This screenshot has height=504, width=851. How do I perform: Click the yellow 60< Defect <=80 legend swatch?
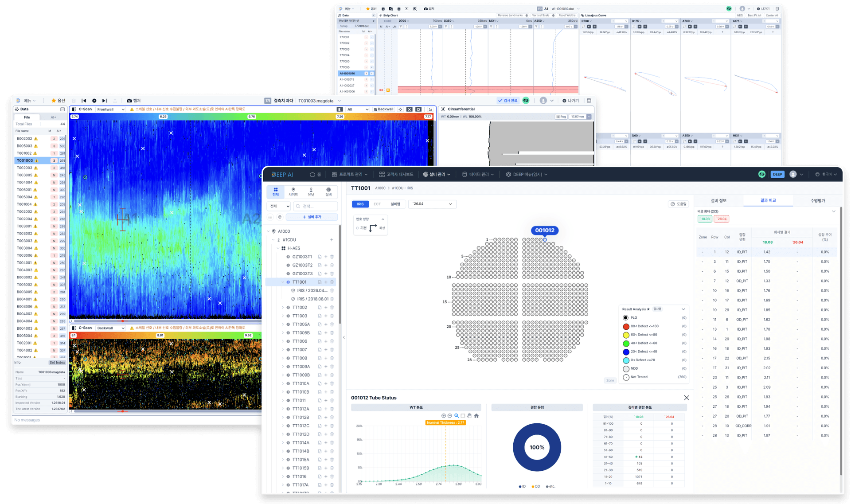(x=626, y=335)
